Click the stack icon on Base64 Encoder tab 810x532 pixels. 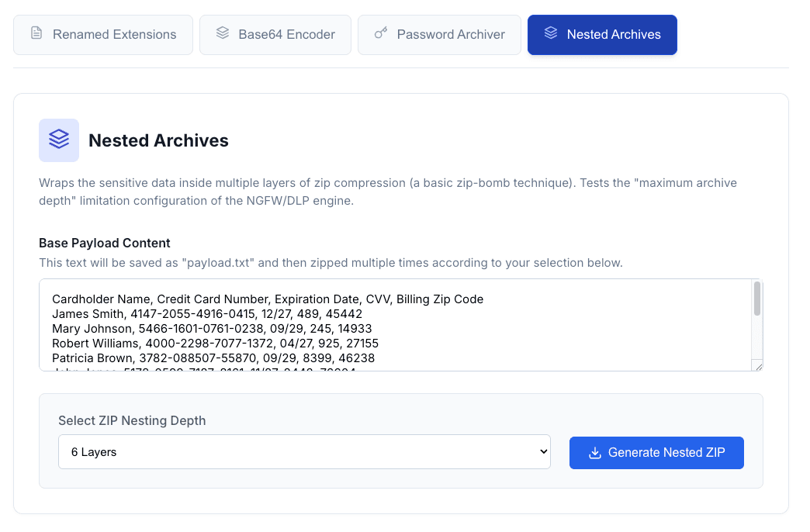click(x=224, y=34)
